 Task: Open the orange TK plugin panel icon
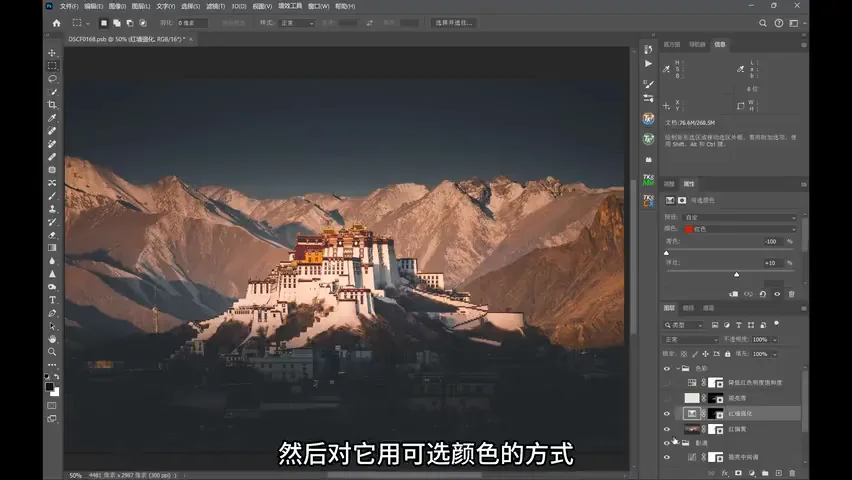click(648, 119)
